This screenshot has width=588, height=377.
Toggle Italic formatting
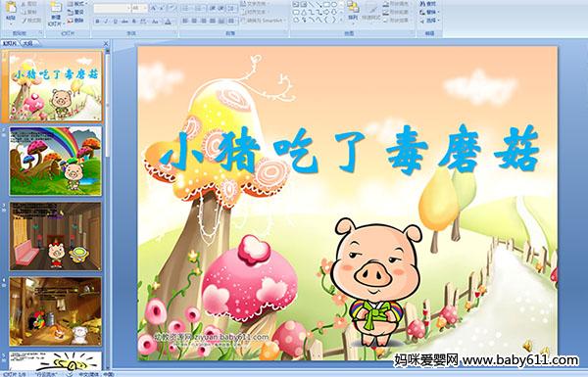[x=106, y=22]
